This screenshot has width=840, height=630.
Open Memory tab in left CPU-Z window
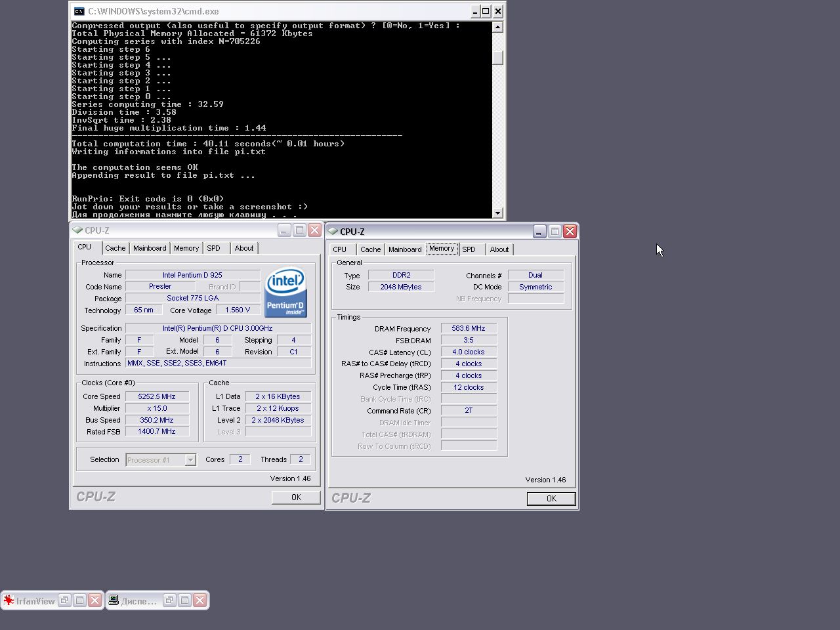(186, 248)
